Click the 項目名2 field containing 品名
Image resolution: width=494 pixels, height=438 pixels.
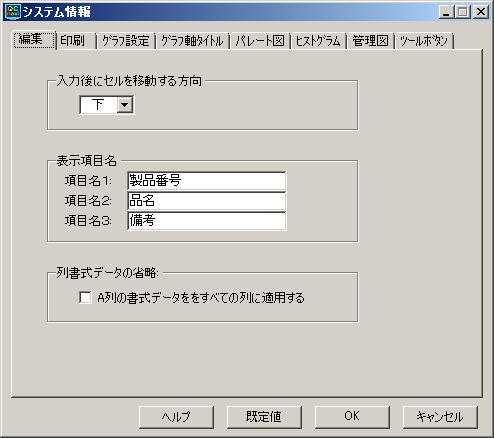click(207, 201)
